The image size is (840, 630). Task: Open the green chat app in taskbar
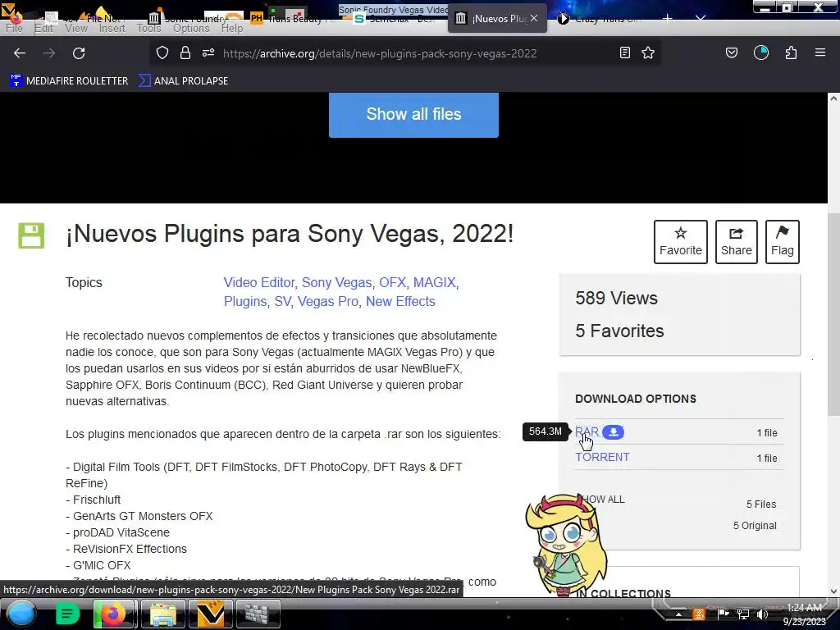point(67,614)
